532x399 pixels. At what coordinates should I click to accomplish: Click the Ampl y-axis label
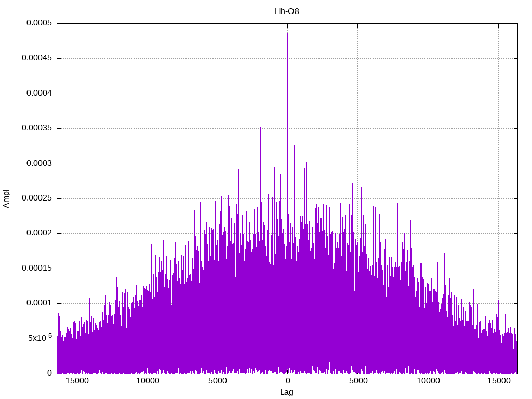[6, 198]
